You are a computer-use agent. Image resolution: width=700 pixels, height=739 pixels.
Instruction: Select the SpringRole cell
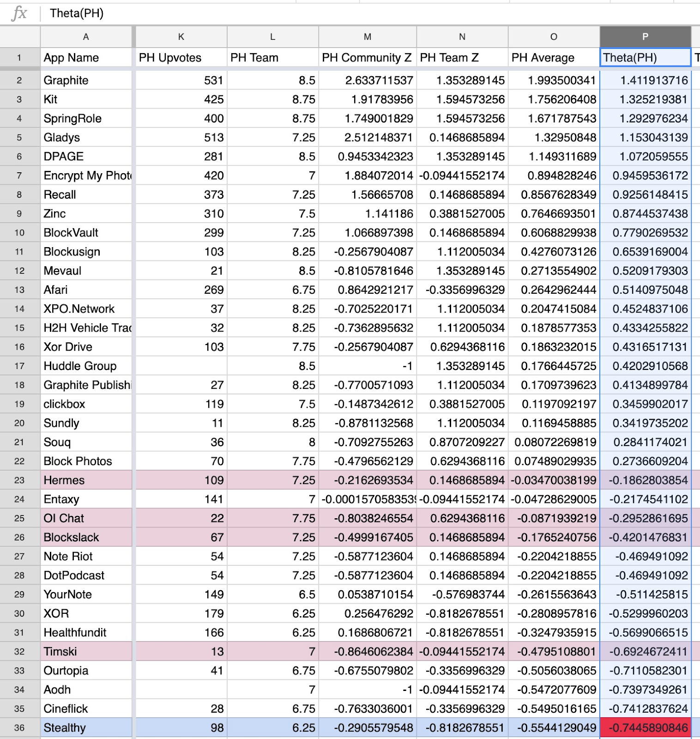click(86, 118)
